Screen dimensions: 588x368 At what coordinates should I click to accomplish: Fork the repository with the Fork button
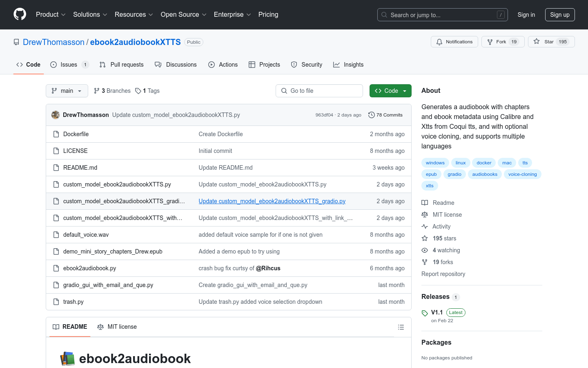coord(503,42)
